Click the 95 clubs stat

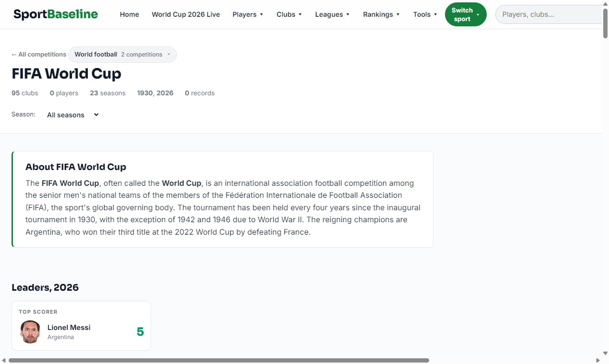click(x=25, y=93)
